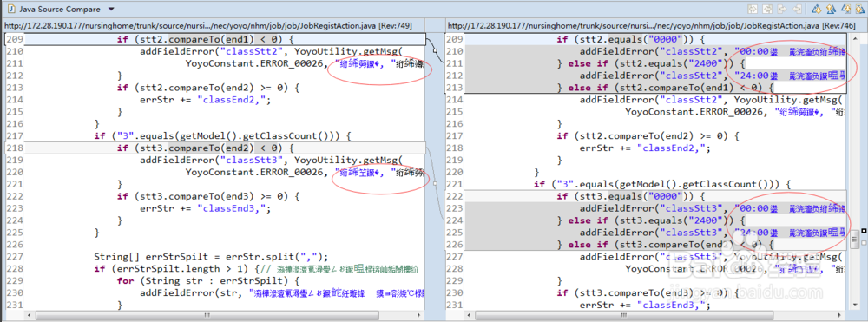Viewport: 868px width, 322px height.
Task: Click right pane line 217 stt2.compareTo(end2)
Action: pyautogui.click(x=648, y=135)
